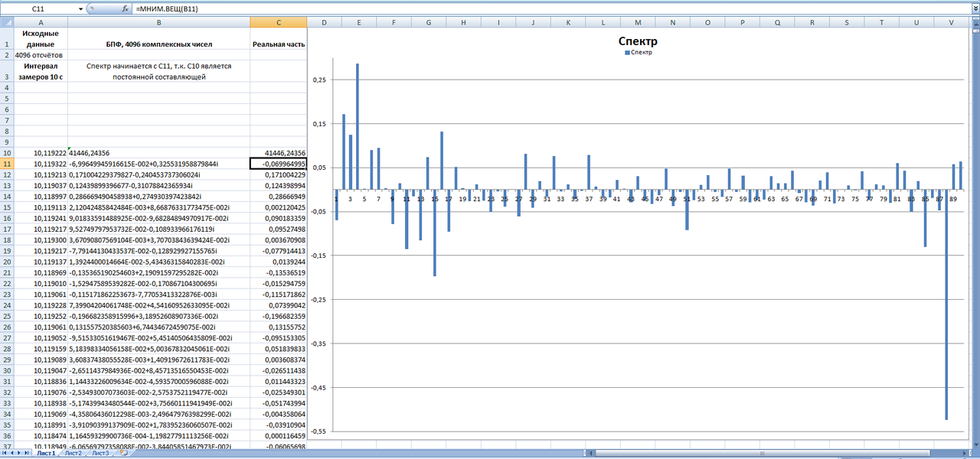Click the Insert Worksheet icon after Лист3
This screenshot has height=459, width=980.
[x=124, y=454]
